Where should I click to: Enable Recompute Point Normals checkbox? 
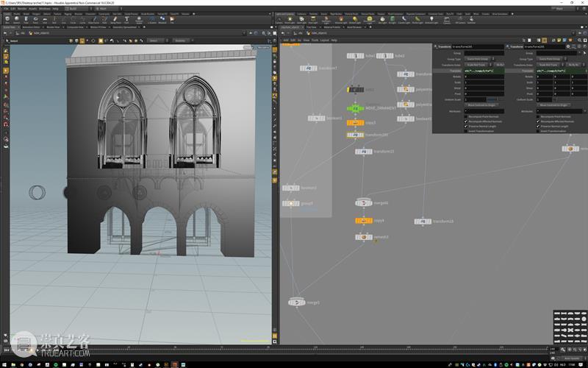(466, 116)
